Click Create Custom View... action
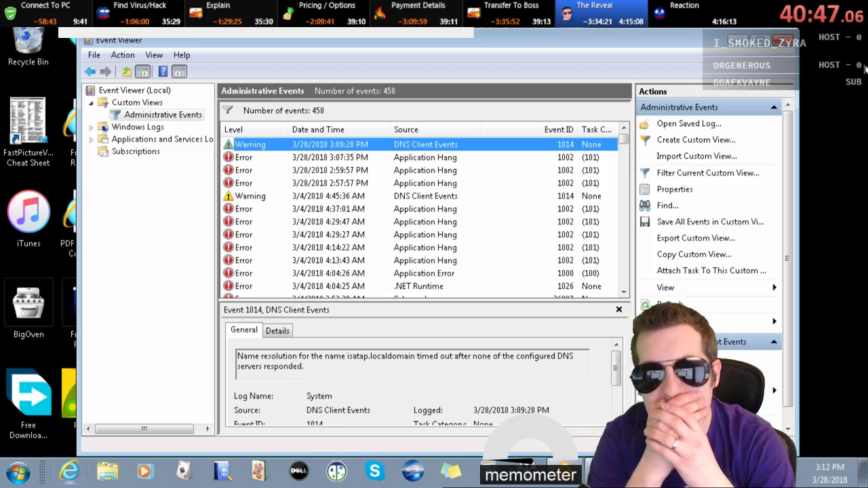This screenshot has width=868, height=488. point(696,140)
